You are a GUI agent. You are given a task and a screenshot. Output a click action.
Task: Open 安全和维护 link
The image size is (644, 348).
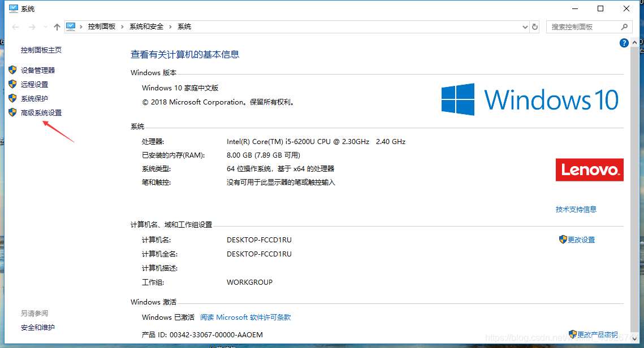coord(38,328)
